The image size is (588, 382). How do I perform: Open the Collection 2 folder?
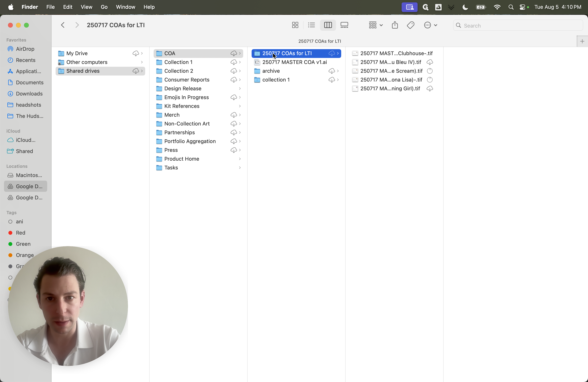tap(198, 71)
